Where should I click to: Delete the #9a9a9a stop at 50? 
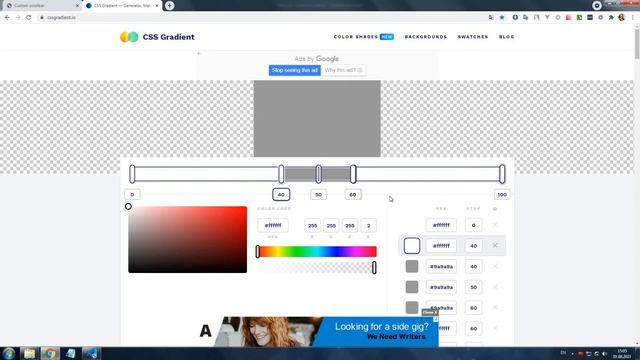[495, 287]
